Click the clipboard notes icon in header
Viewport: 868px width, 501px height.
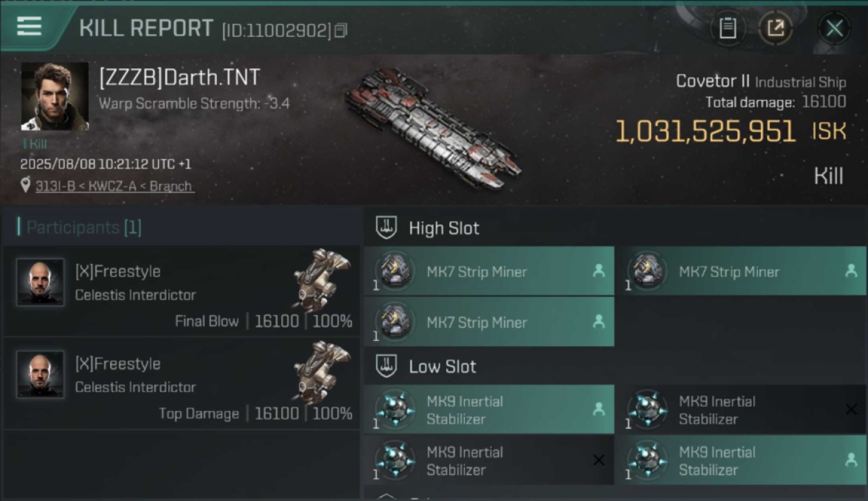point(728,28)
